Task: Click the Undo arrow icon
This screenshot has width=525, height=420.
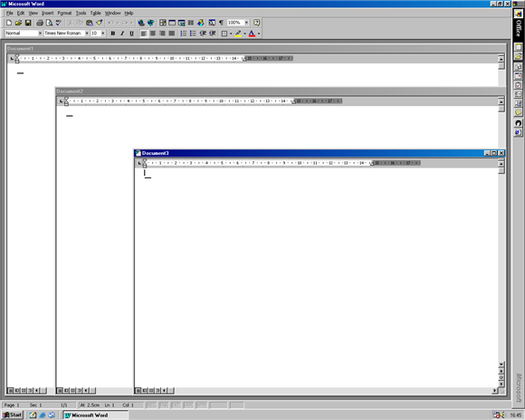Action: tap(110, 23)
